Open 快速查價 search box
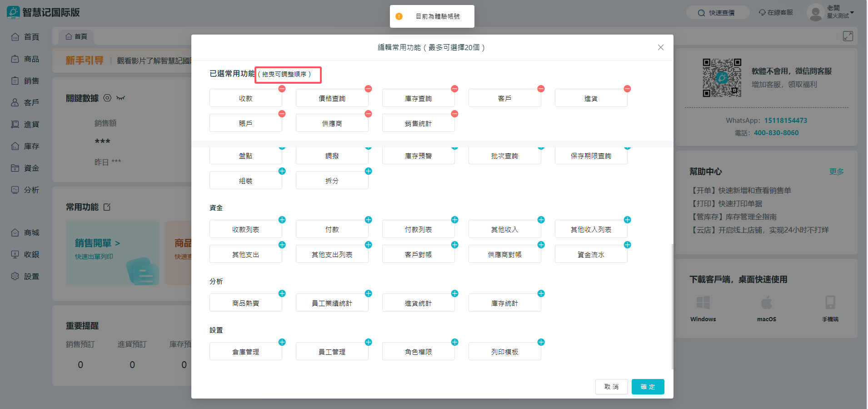Viewport: 868px width, 409px height. 717,13
